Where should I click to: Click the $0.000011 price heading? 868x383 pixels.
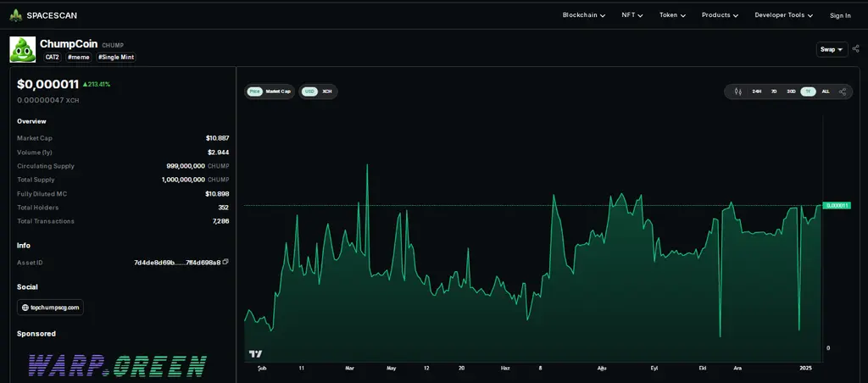(48, 84)
